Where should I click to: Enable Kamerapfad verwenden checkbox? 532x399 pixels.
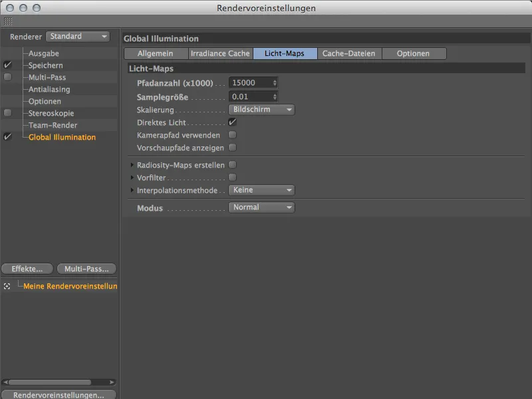pyautogui.click(x=232, y=135)
